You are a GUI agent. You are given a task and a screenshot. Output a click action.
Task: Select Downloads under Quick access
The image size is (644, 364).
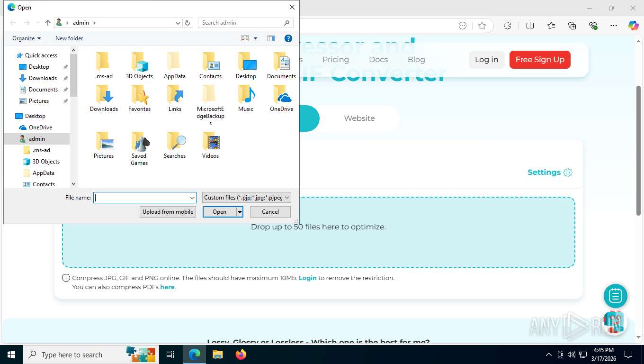[43, 78]
